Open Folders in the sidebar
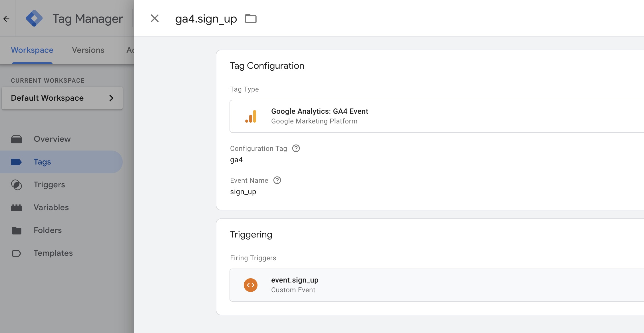Image resolution: width=644 pixels, height=333 pixels. click(47, 230)
